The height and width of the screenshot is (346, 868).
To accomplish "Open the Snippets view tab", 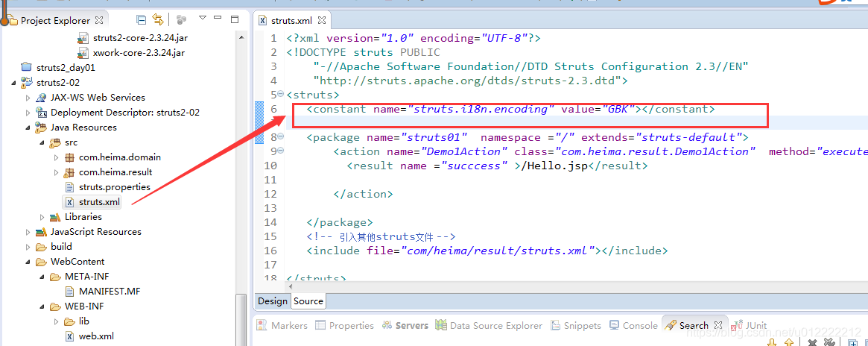I will tap(576, 326).
